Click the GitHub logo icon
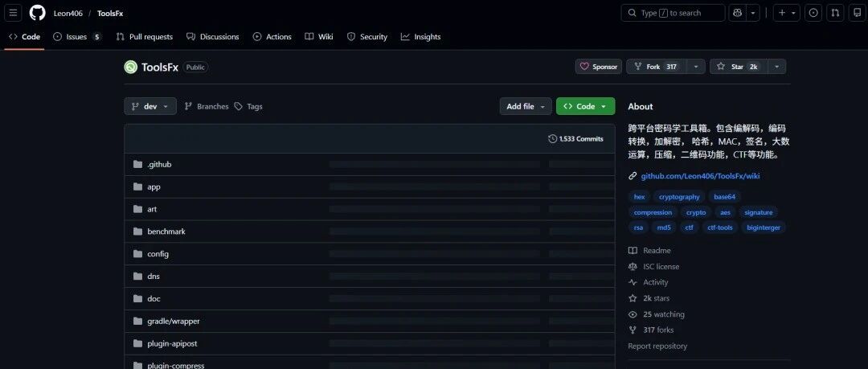This screenshot has height=369, width=868. (x=38, y=13)
